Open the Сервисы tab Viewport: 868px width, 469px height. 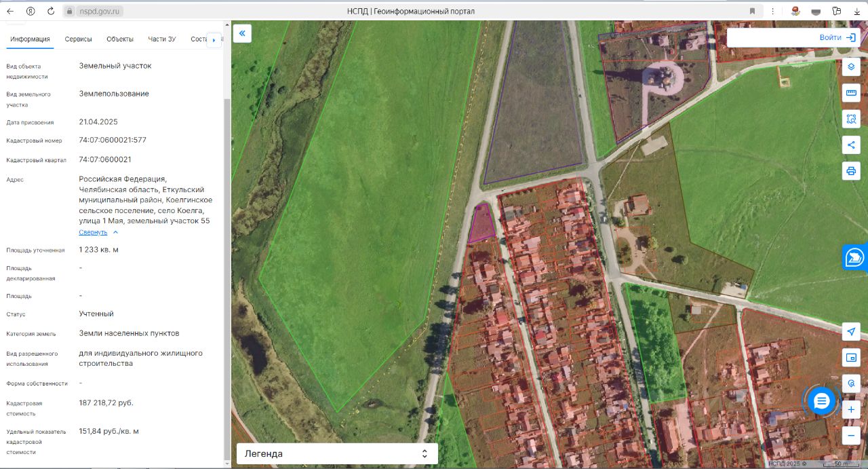tap(79, 39)
